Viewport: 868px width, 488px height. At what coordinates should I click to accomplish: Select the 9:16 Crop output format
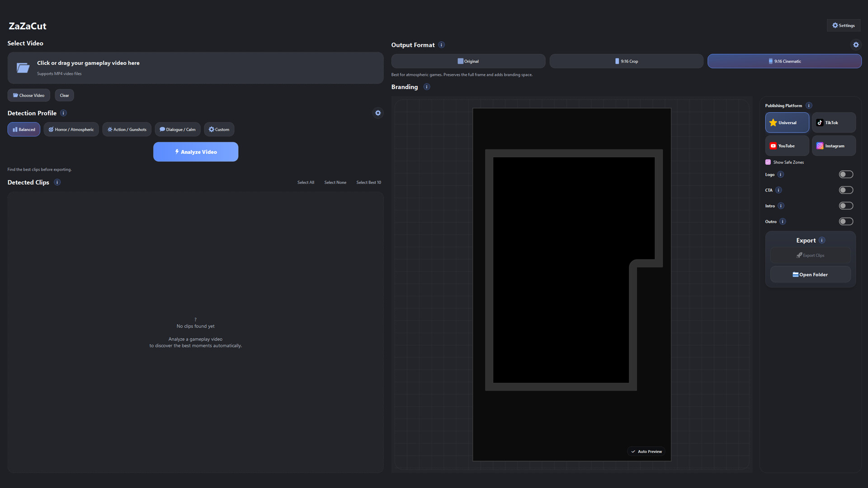[626, 61]
